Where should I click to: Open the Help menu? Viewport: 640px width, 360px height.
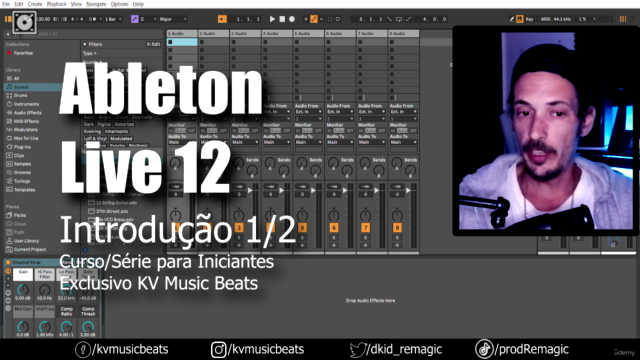(138, 4)
